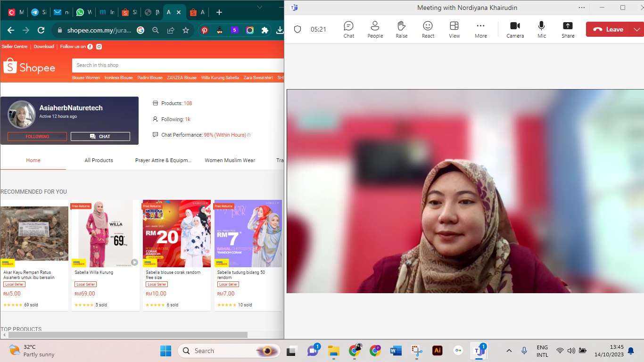644x362 pixels.
Task: Click Ironless Blouse search suggestion
Action: pos(118,77)
